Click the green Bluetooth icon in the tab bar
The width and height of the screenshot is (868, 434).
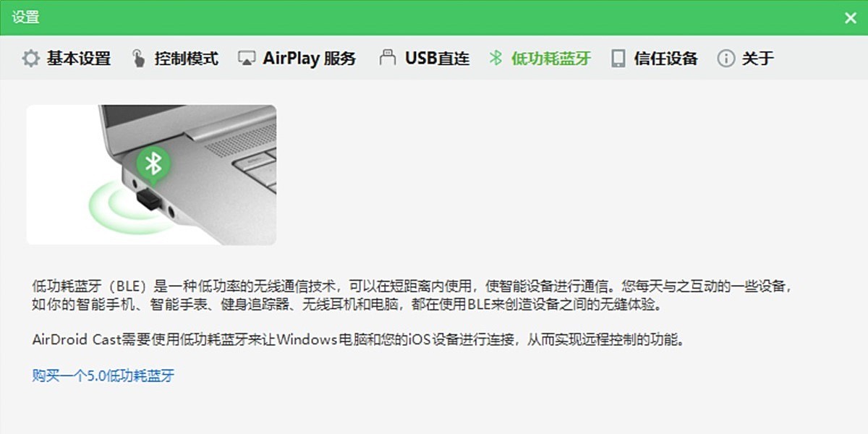495,59
